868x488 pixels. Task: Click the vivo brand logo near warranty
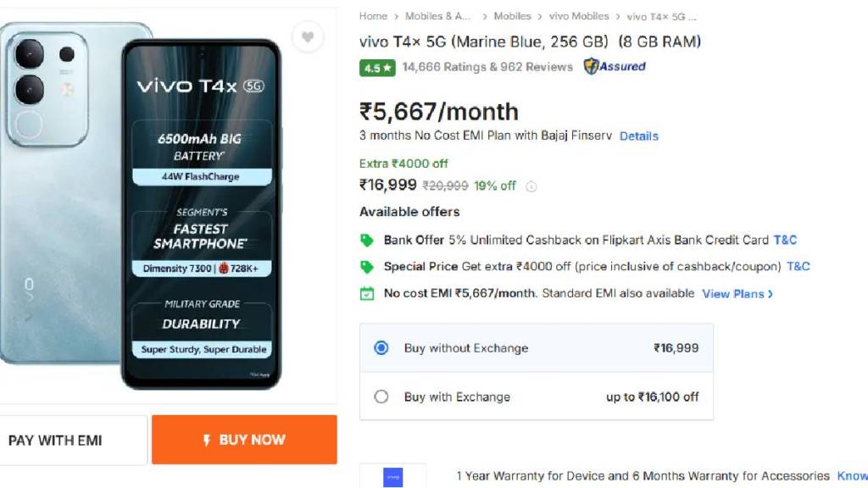[392, 477]
